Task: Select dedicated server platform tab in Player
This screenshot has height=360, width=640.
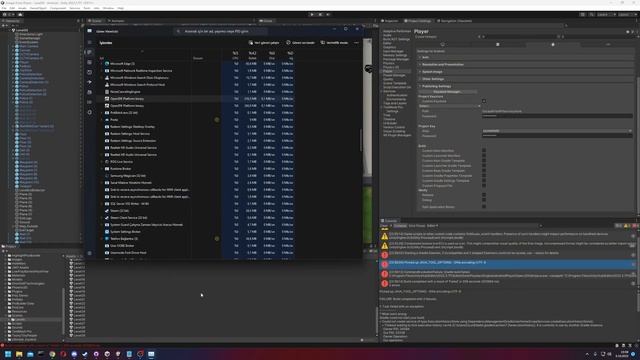Action: click(498, 44)
